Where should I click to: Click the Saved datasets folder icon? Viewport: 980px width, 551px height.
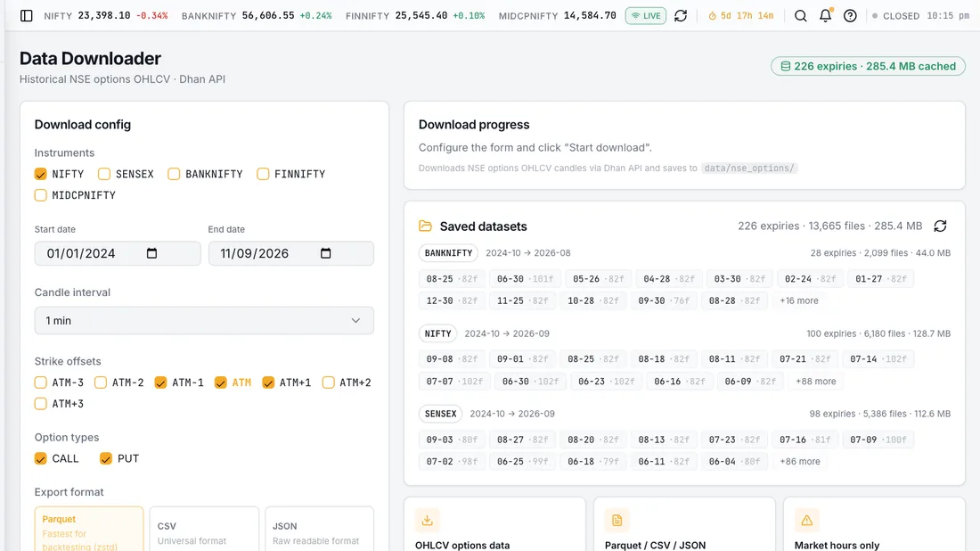426,226
